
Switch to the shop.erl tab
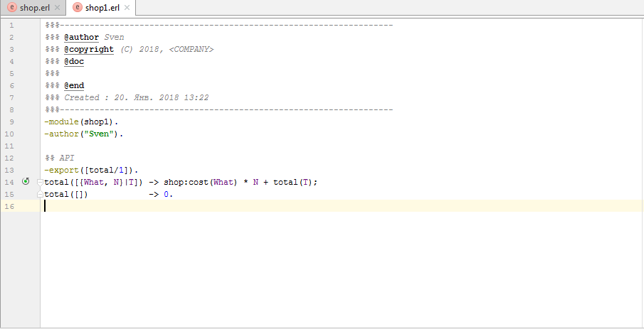[34, 8]
